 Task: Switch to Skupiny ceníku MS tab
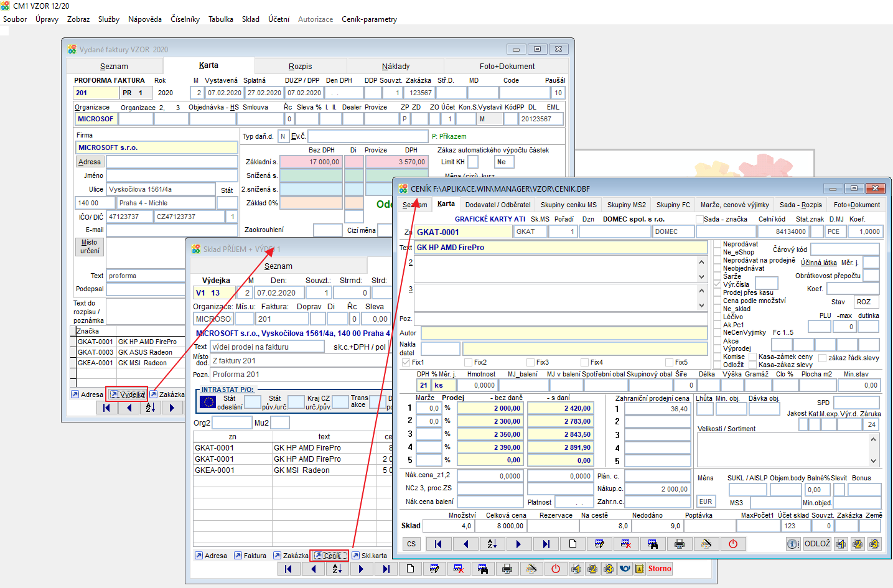pos(569,205)
